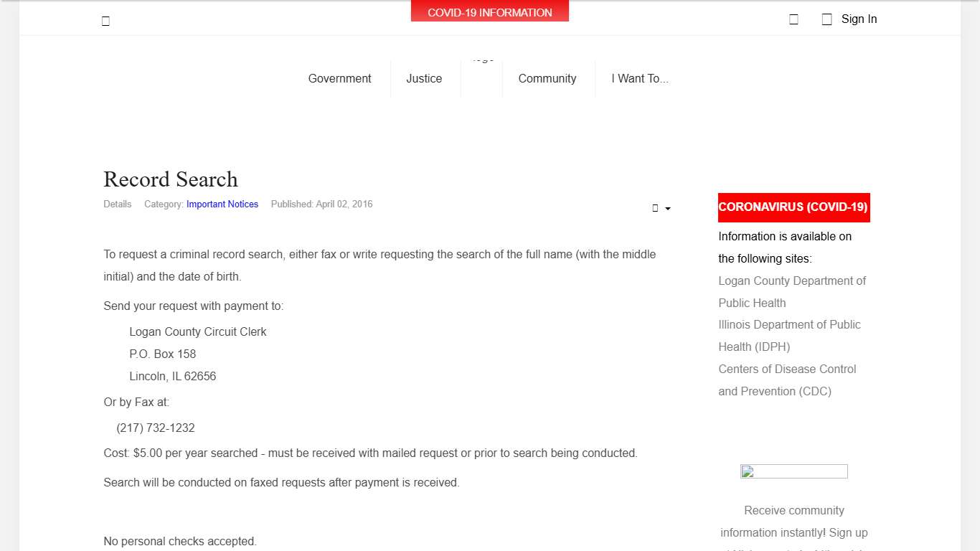The width and height of the screenshot is (980, 551).
Task: Click the icon left of the Sign In icon
Action: [793, 19]
